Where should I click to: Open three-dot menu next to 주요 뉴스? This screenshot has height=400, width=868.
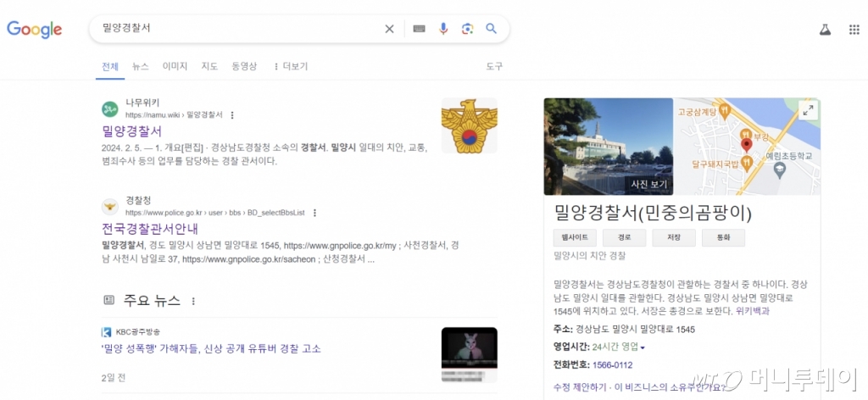[x=193, y=301]
